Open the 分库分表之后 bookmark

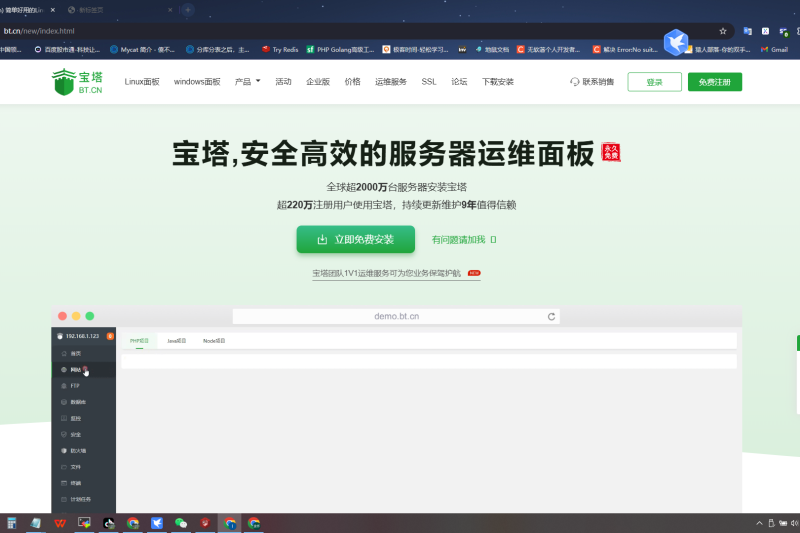(218, 49)
